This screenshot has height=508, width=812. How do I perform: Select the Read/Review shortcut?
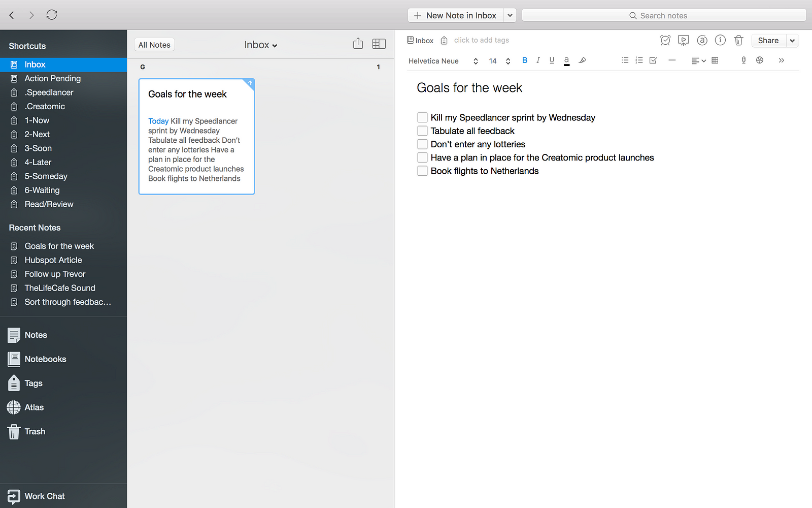(x=63, y=204)
